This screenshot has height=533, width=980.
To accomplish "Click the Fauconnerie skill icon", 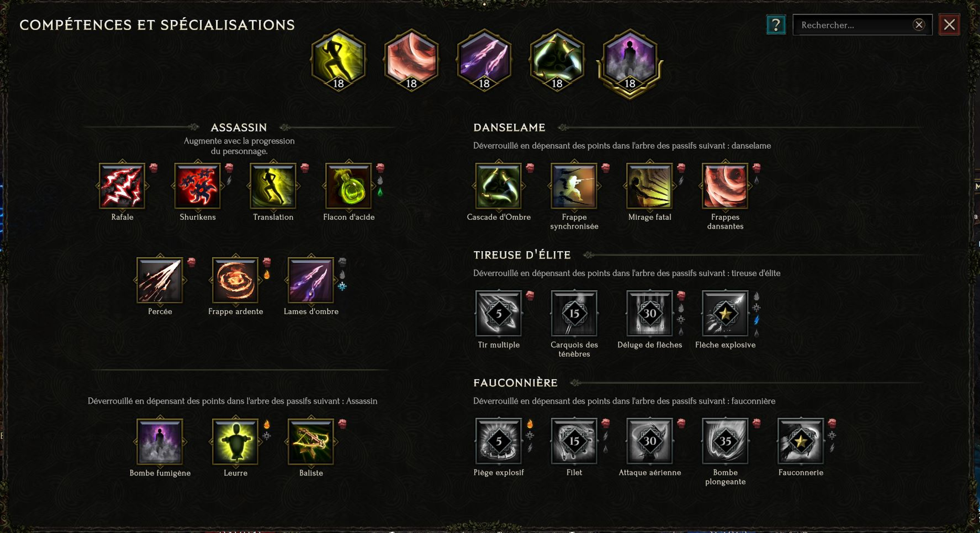I will pos(801,441).
